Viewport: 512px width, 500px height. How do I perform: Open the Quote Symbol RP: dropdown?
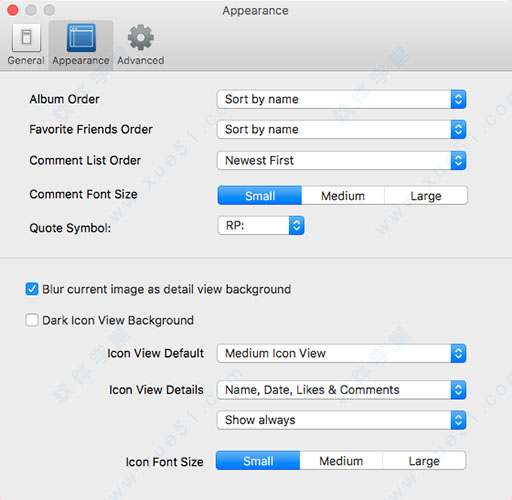tap(261, 225)
